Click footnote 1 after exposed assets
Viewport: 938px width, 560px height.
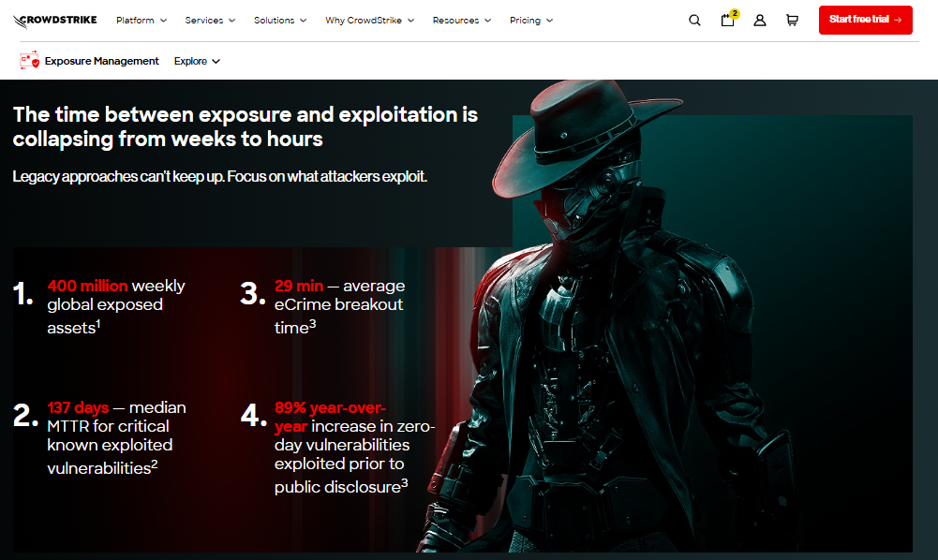(x=98, y=323)
